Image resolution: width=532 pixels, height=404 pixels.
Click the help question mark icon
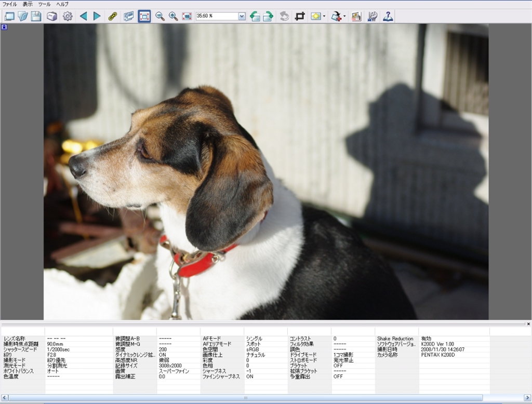click(388, 16)
